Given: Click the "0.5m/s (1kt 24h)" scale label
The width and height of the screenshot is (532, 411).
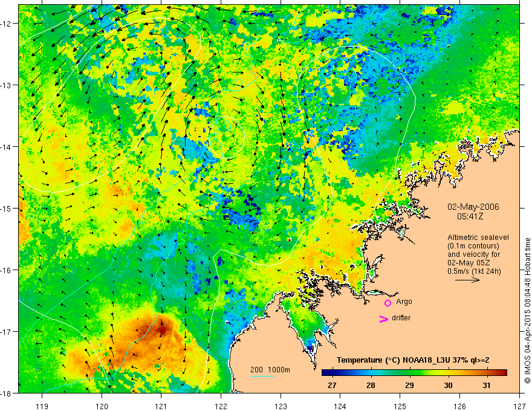Looking at the screenshot, I should coord(474,271).
